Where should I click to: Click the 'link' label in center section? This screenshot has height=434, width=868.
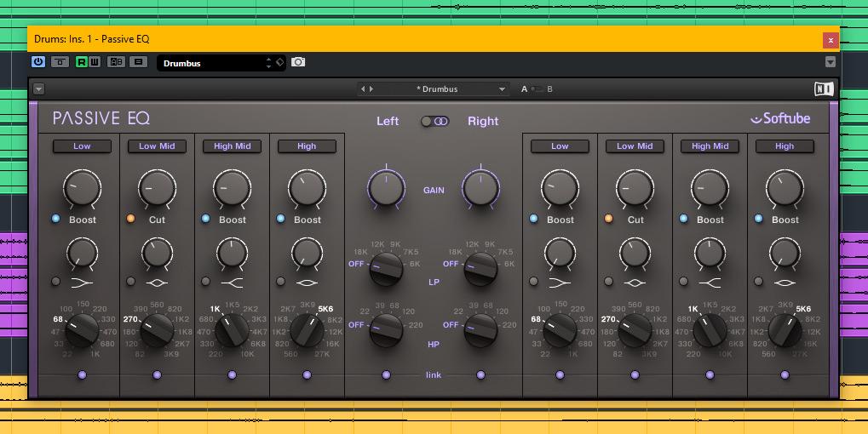click(434, 374)
